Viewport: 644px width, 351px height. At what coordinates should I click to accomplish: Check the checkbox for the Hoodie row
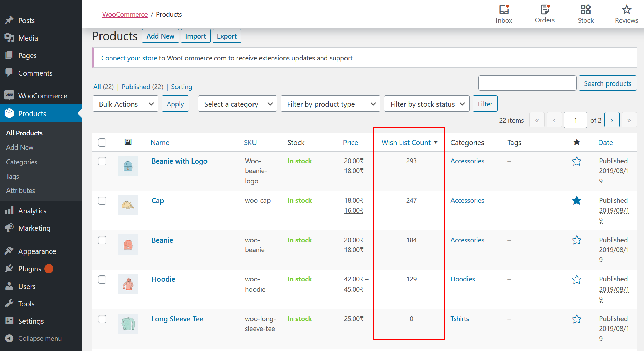coord(102,279)
